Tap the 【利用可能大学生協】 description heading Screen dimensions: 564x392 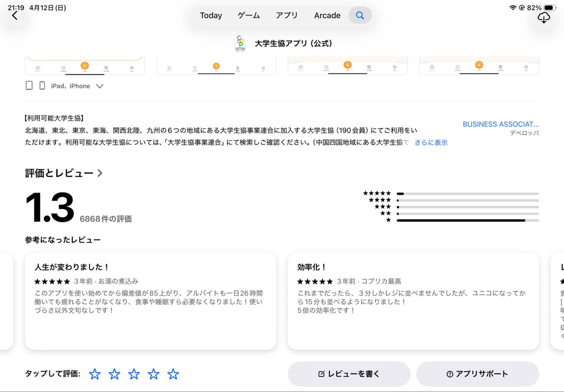click(54, 118)
